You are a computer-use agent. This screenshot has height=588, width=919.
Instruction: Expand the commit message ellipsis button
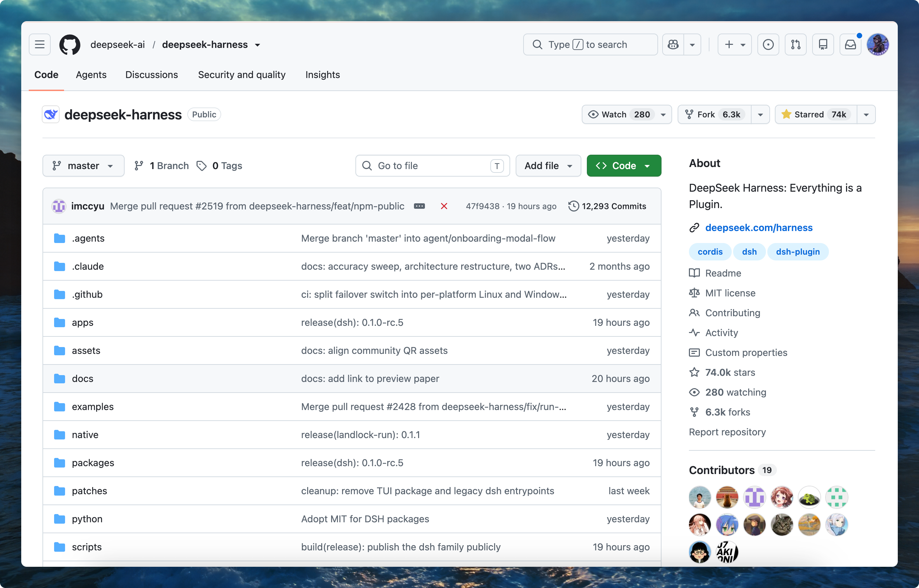pyautogui.click(x=419, y=206)
